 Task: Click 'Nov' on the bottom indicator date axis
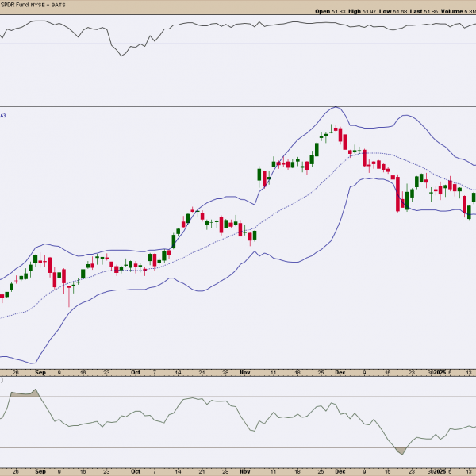pyautogui.click(x=244, y=471)
